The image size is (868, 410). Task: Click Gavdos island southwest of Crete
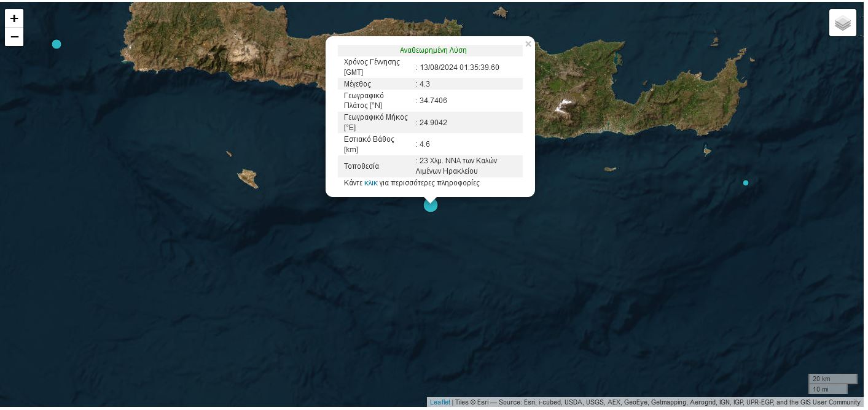[248, 179]
